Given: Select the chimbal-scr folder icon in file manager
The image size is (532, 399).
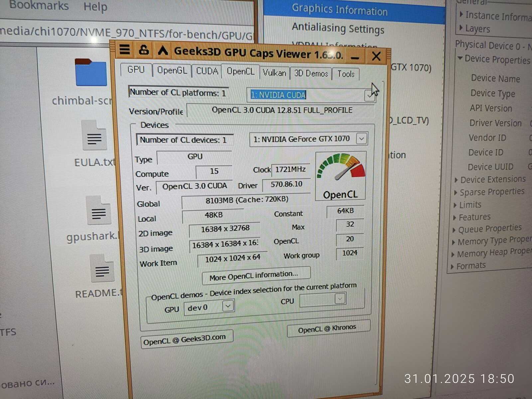Looking at the screenshot, I should click(91, 72).
